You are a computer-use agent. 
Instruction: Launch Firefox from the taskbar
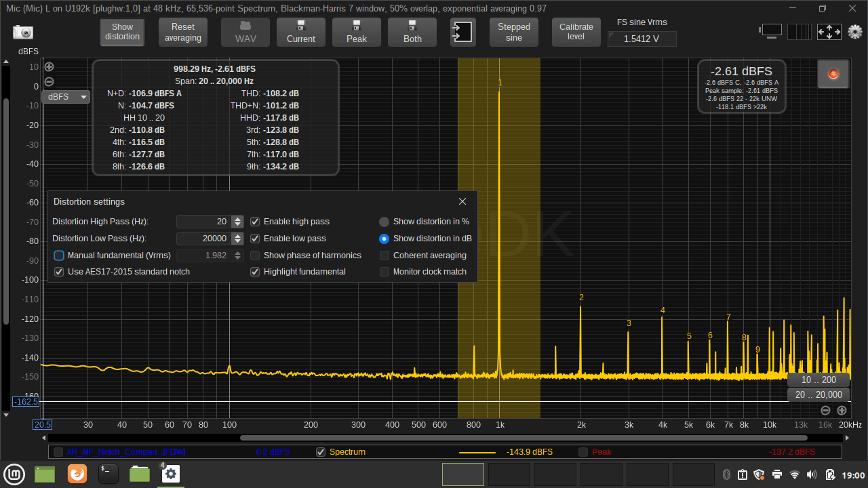77,474
